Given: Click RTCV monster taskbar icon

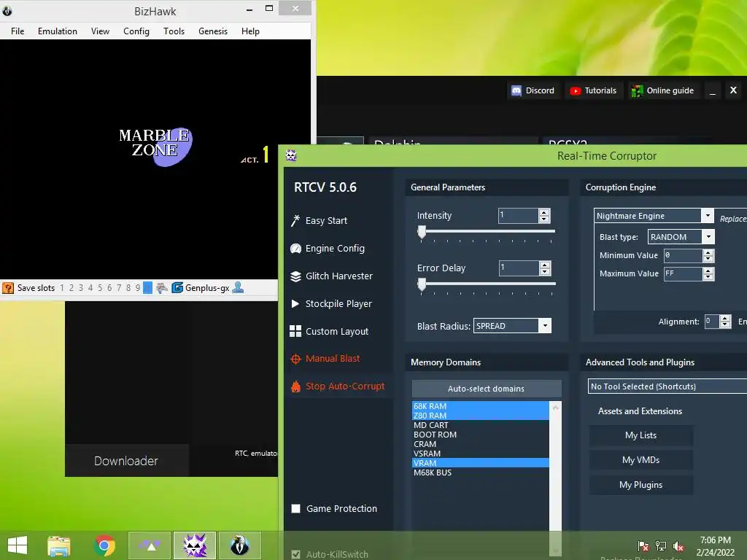Looking at the screenshot, I should [x=194, y=545].
